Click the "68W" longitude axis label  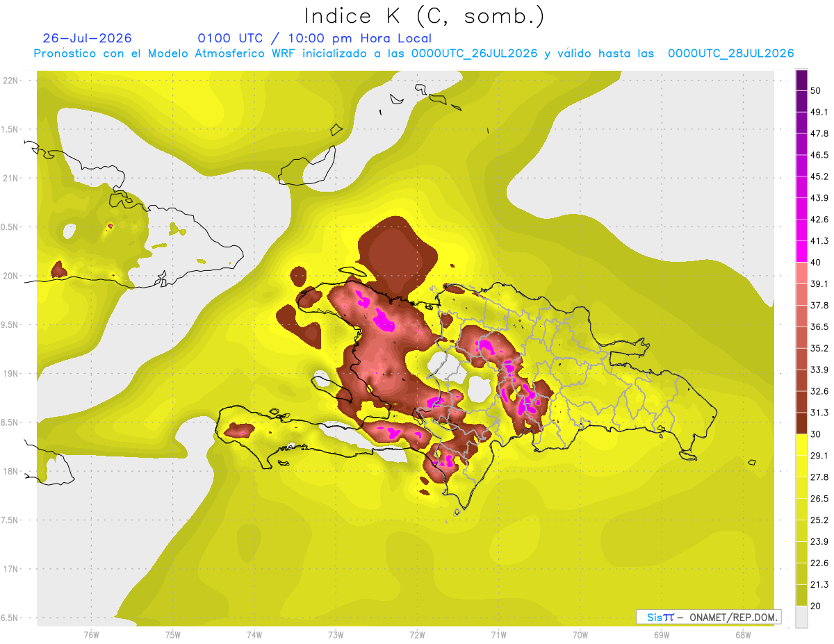(743, 634)
